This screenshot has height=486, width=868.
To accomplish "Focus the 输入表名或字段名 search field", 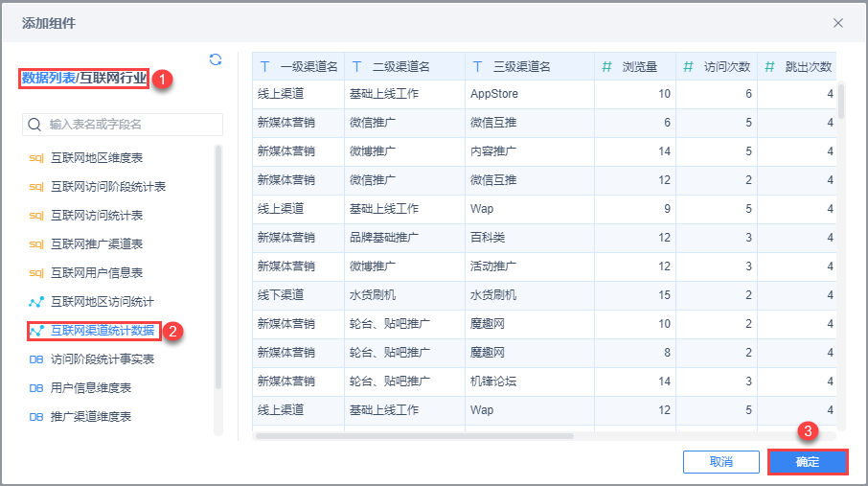I will click(x=123, y=124).
